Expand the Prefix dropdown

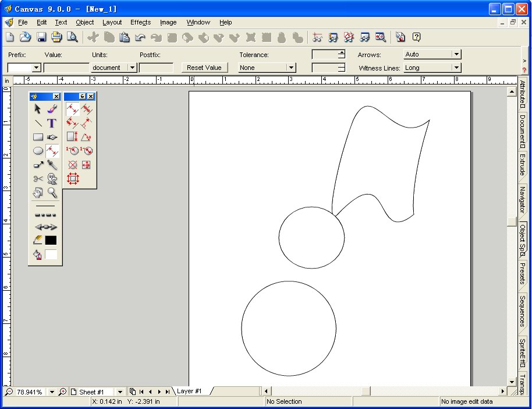(36, 68)
